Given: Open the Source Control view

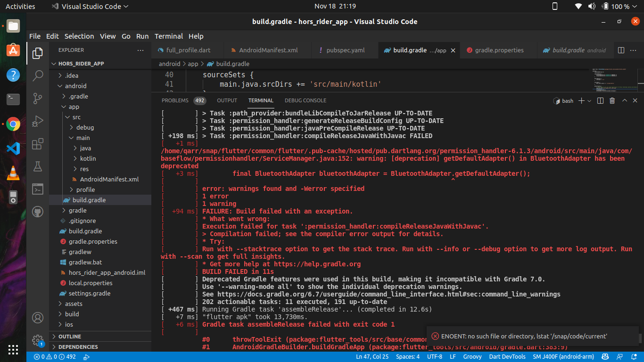Looking at the screenshot, I should pyautogui.click(x=38, y=98).
